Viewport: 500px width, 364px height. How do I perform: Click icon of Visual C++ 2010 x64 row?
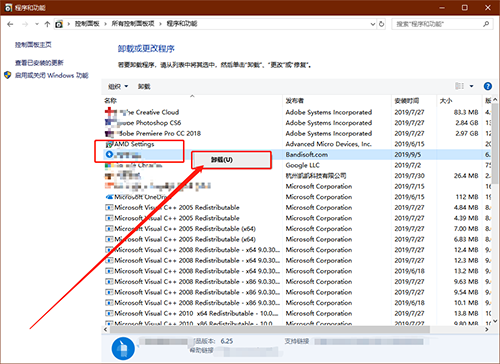coord(109,313)
